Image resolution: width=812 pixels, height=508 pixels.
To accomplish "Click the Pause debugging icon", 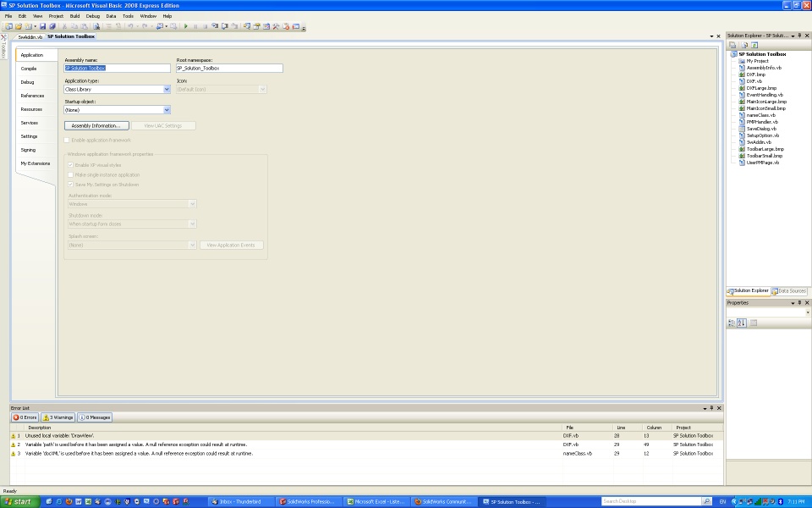I will [195, 26].
